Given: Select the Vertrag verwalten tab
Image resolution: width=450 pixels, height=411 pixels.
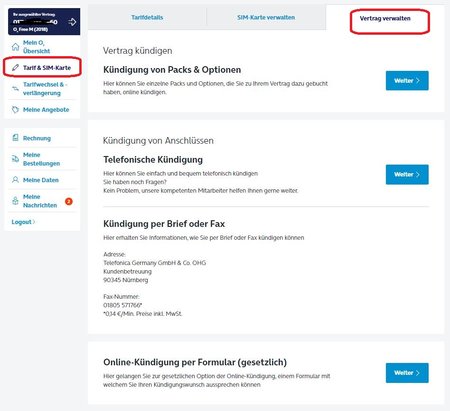Looking at the screenshot, I should (385, 18).
